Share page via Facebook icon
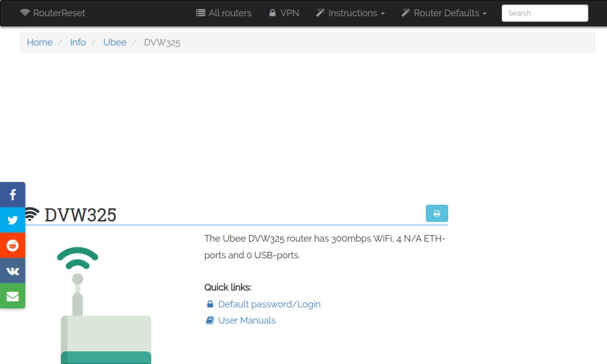The width and height of the screenshot is (607, 364). pyautogui.click(x=13, y=194)
